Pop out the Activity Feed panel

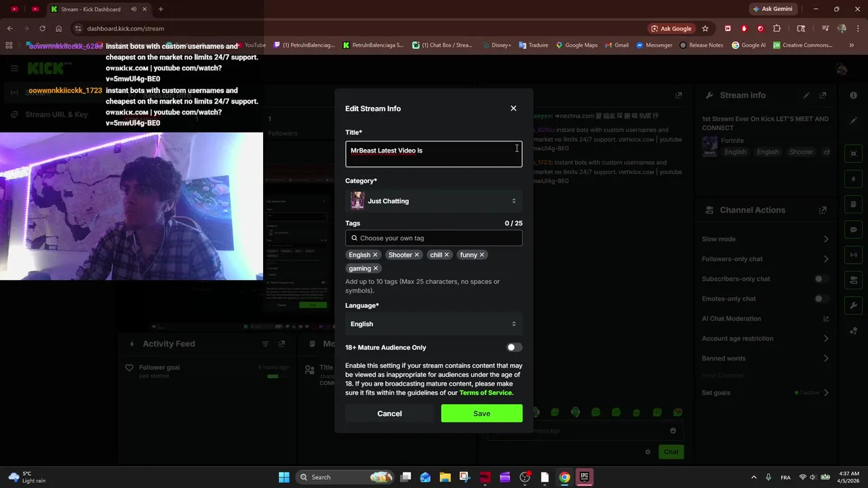tap(281, 344)
